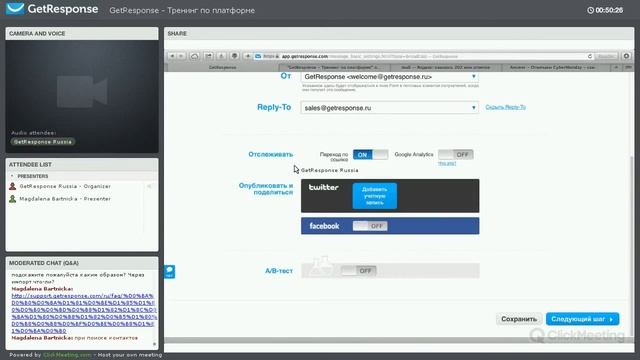Click the Сохранить button
Screen dimensions: 640x360
(x=519, y=319)
